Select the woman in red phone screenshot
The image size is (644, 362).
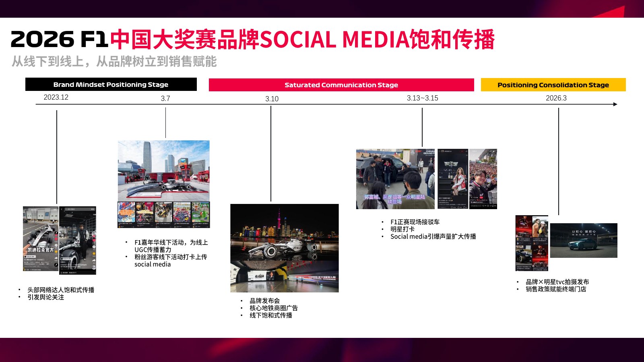pyautogui.click(x=453, y=179)
